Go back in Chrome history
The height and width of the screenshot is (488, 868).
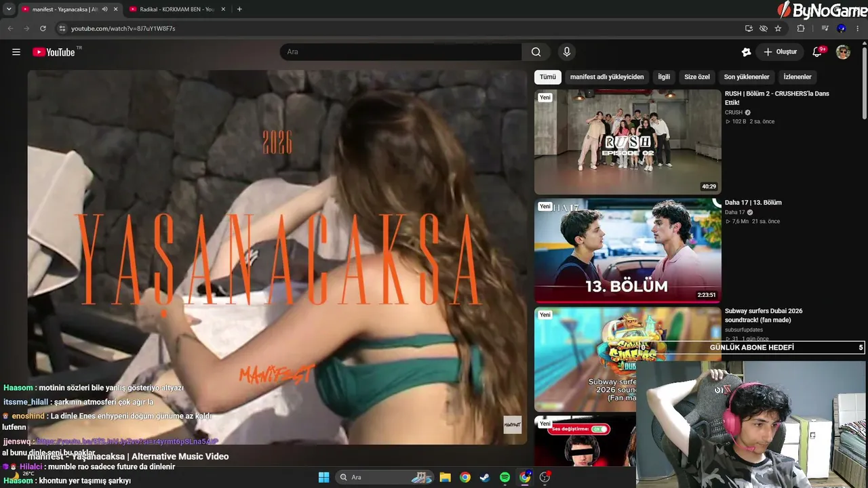pos(10,28)
